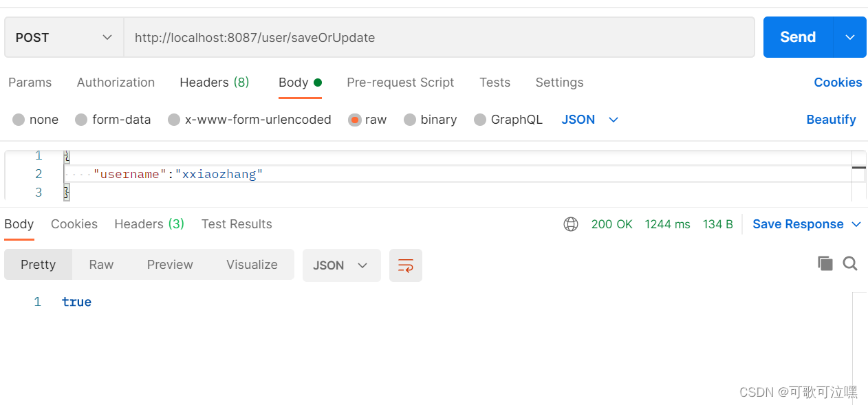Viewport: 868px width, 405px height.
Task: Click the globe network info icon
Action: pyautogui.click(x=571, y=224)
